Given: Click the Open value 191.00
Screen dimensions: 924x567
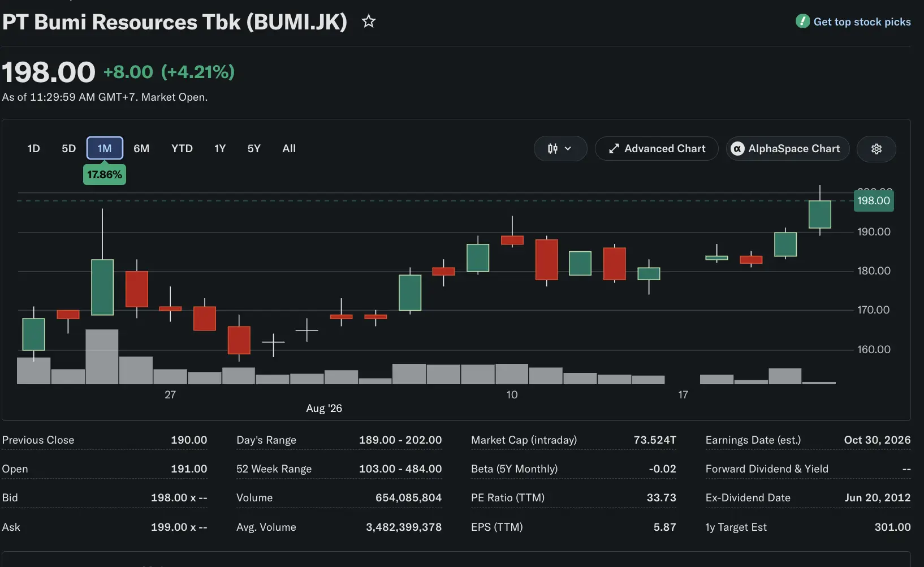Looking at the screenshot, I should 189,469.
